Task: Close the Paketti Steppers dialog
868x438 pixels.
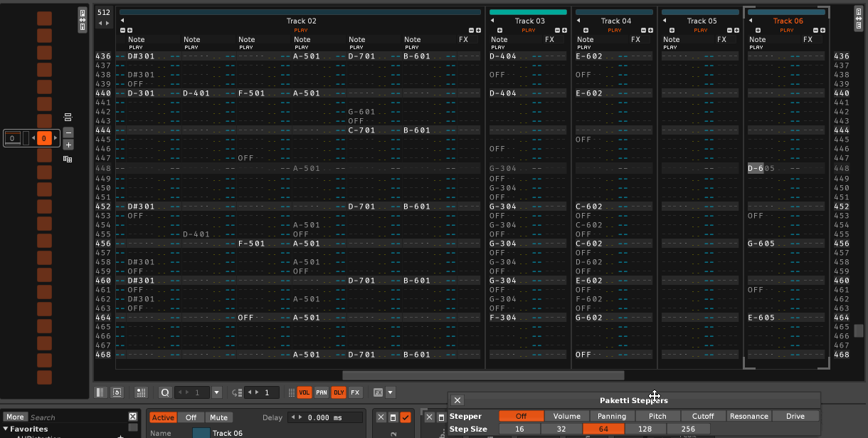Action: click(x=457, y=400)
